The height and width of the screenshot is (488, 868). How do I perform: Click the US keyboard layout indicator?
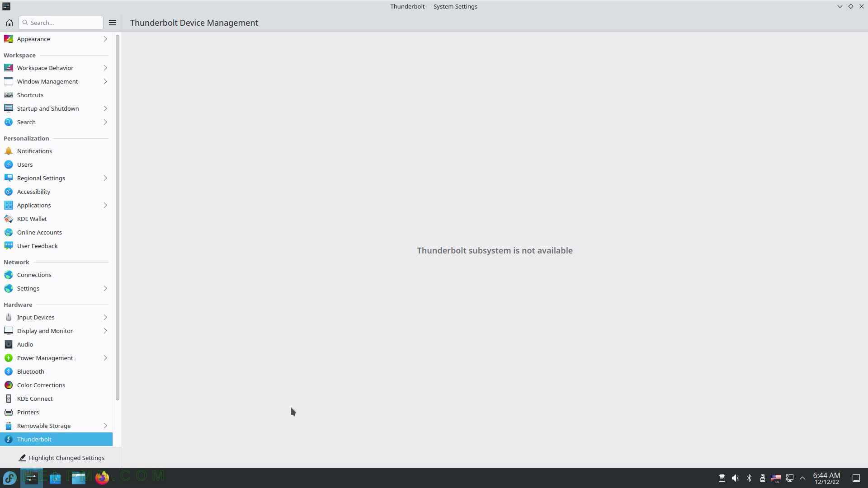pos(776,478)
